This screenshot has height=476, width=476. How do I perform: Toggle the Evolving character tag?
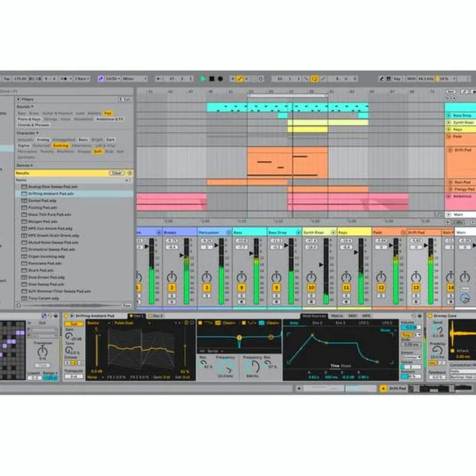coord(61,146)
